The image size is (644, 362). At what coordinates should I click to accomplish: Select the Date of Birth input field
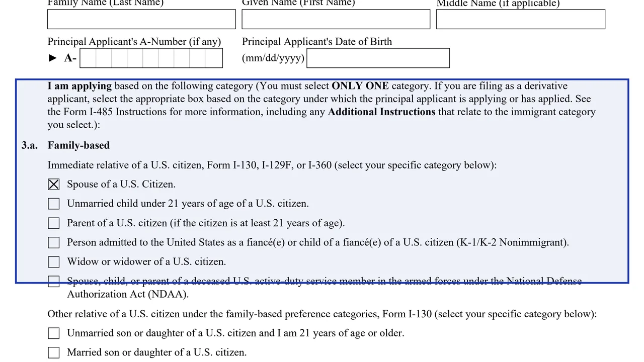378,58
